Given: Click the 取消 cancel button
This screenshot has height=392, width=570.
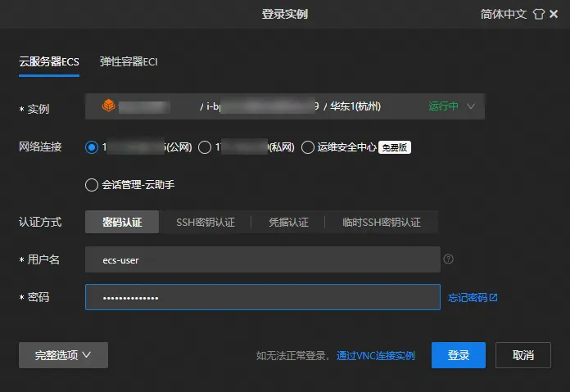Looking at the screenshot, I should tap(523, 355).
